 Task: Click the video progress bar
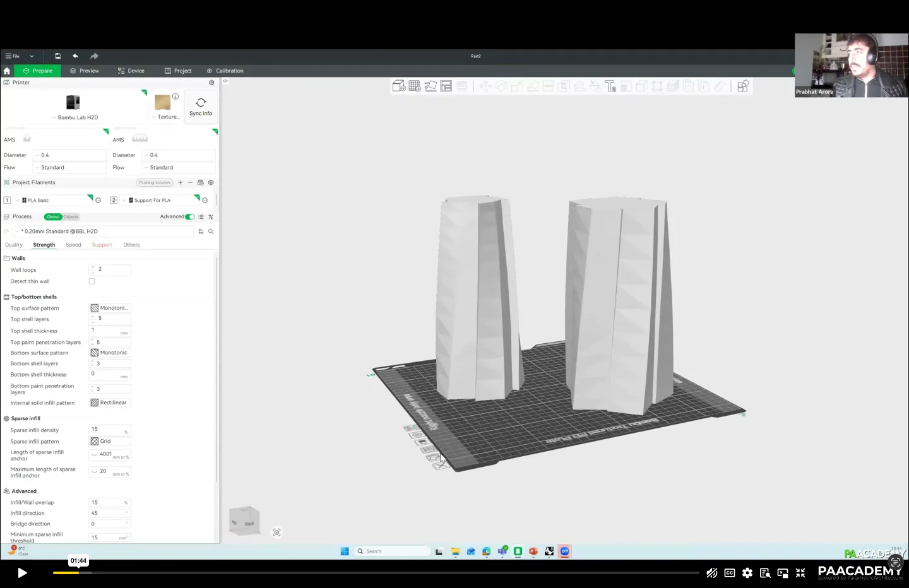point(379,573)
